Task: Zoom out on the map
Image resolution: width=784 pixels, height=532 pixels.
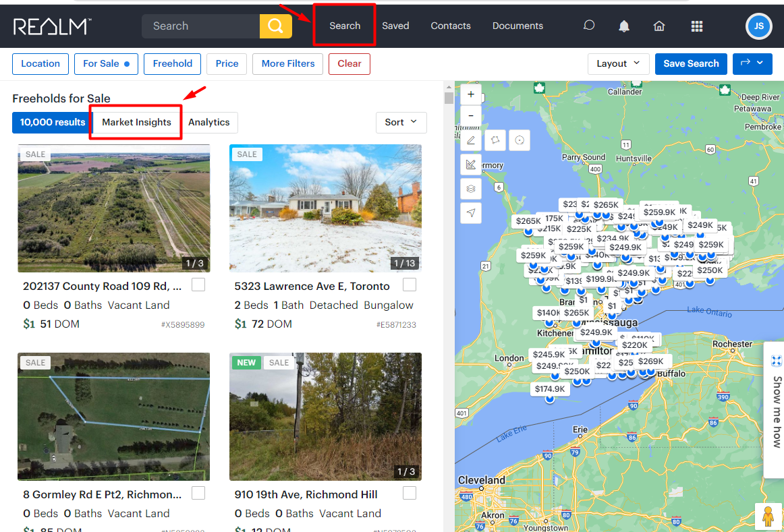Action: point(470,115)
